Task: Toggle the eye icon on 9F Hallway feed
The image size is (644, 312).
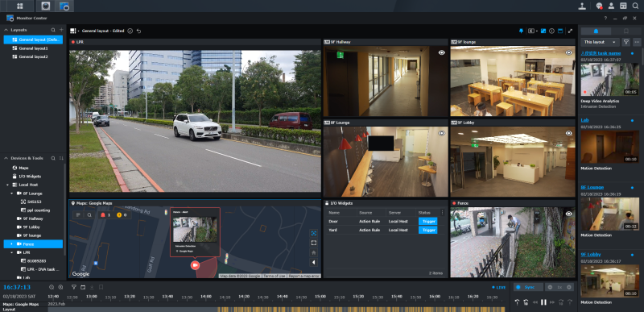Action: [441, 52]
